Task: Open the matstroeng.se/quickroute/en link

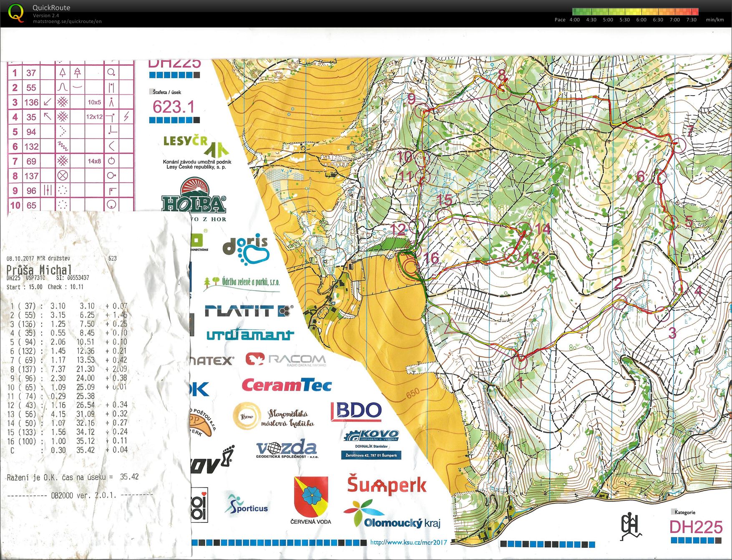Action: pos(67,22)
